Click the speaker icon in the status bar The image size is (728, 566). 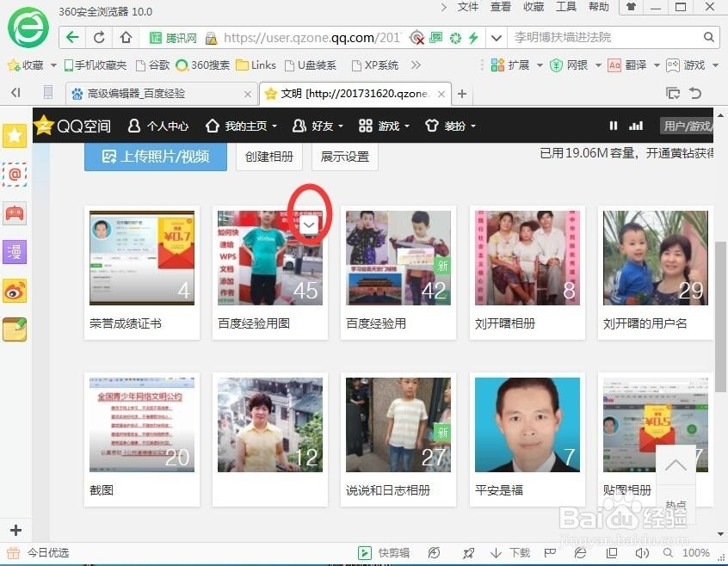click(642, 553)
